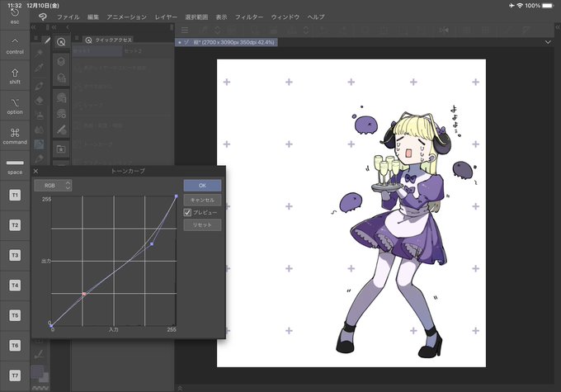This screenshot has width=561, height=392.
Task: Select the blend tool with two droplets
Action: tap(40, 130)
